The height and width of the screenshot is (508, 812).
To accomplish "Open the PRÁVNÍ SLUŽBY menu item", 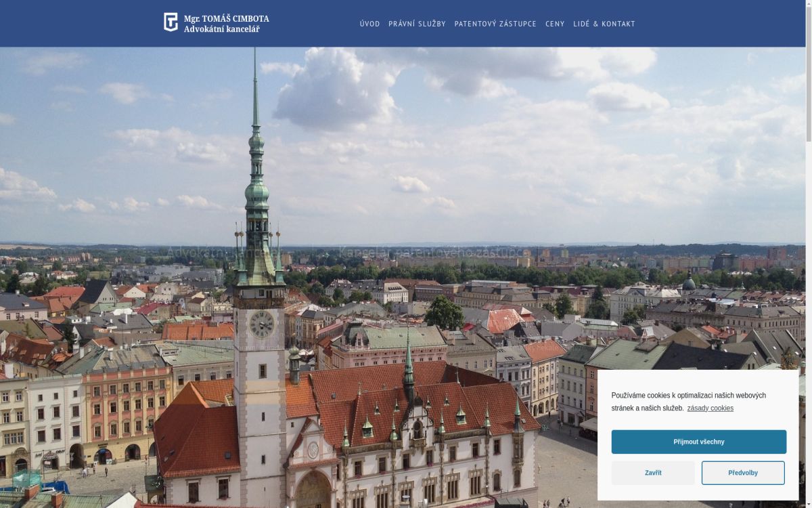I will click(x=417, y=24).
